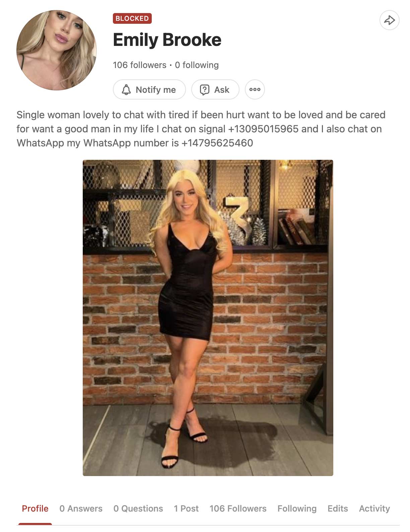This screenshot has width=410, height=532.
Task: Click the 0 following text
Action: click(197, 65)
